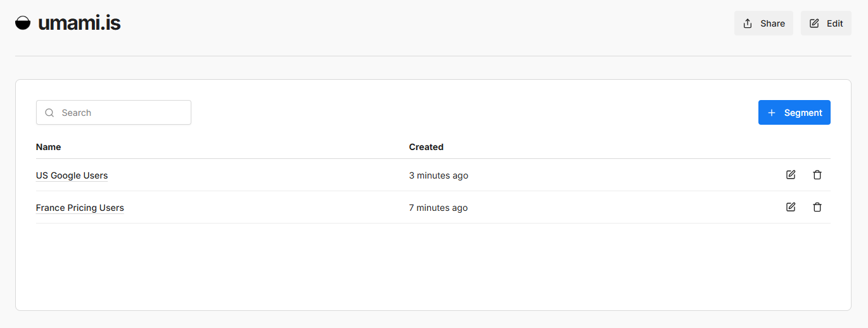Edit the US Google Users segment
The width and height of the screenshot is (868, 328).
[791, 175]
